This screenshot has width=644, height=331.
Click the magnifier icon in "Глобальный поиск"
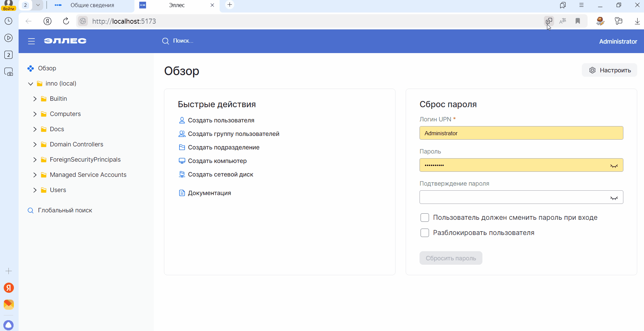click(x=31, y=210)
